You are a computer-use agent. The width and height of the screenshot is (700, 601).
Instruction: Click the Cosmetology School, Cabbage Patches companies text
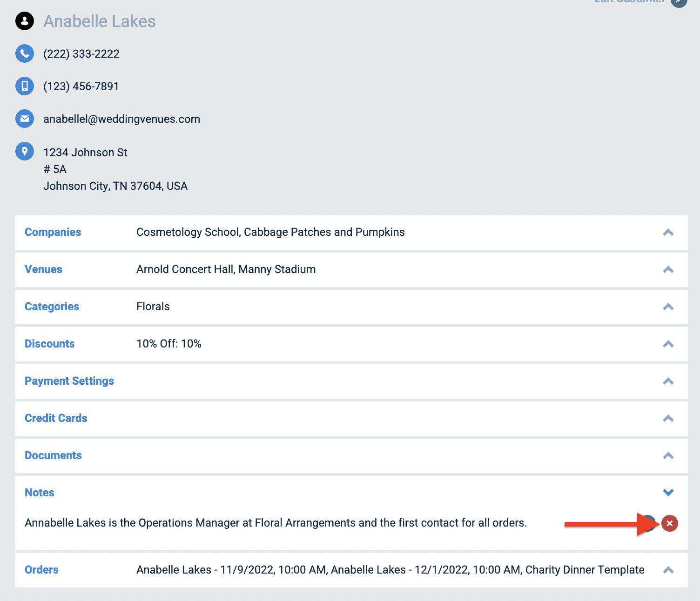pos(270,232)
